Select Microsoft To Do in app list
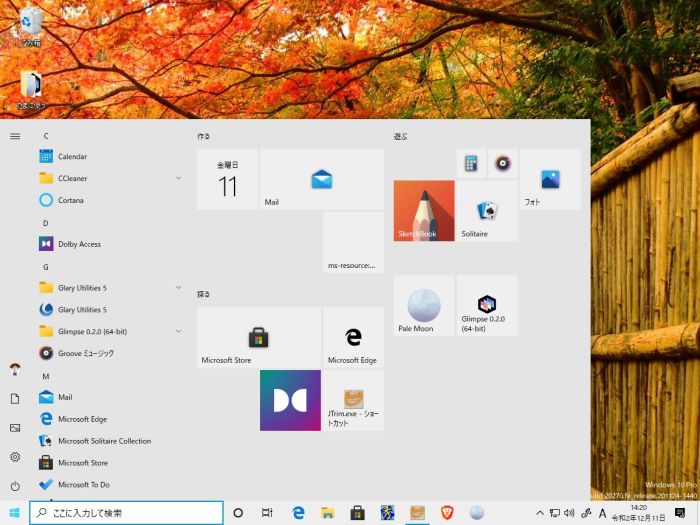The width and height of the screenshot is (700, 525). [83, 485]
